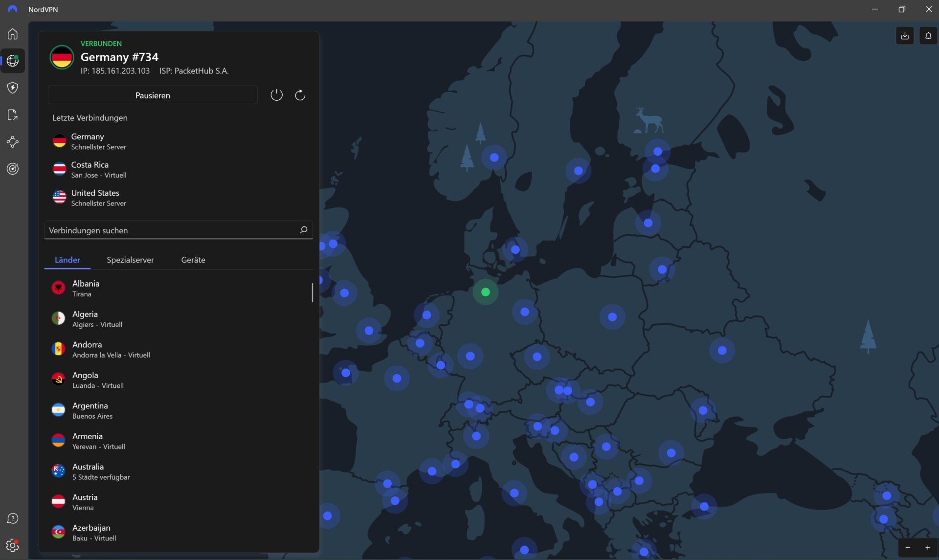Switch to Geräte tab

pos(193,259)
